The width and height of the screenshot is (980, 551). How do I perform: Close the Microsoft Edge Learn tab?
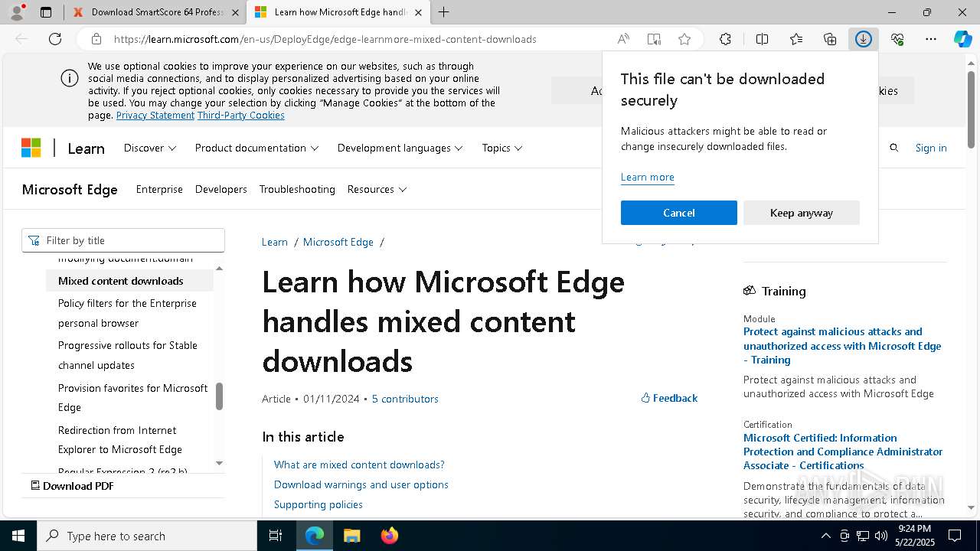click(x=418, y=12)
